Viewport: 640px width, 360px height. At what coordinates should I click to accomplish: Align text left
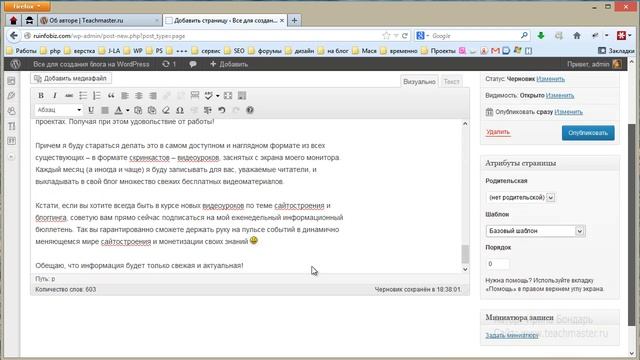click(x=125, y=96)
